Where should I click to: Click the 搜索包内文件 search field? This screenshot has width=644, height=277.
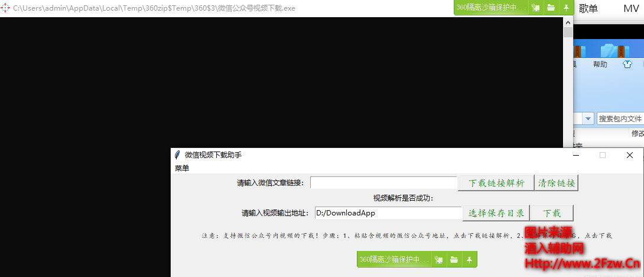point(620,119)
